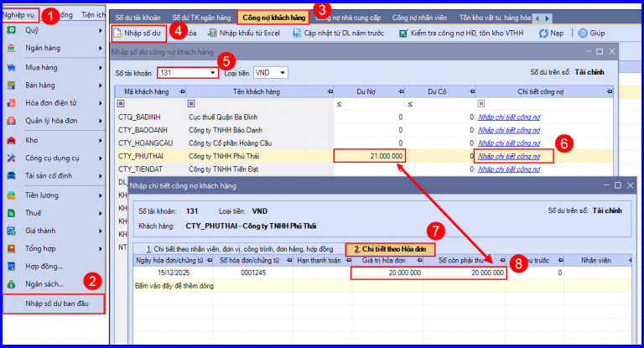
Task: Toggle filter box under Mã khách hàng
Action: tap(121, 103)
